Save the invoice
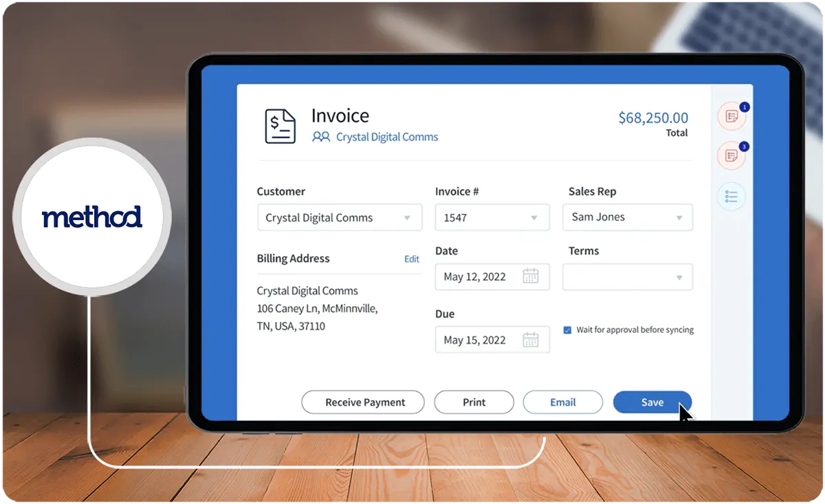This screenshot has height=504, width=825. click(652, 402)
